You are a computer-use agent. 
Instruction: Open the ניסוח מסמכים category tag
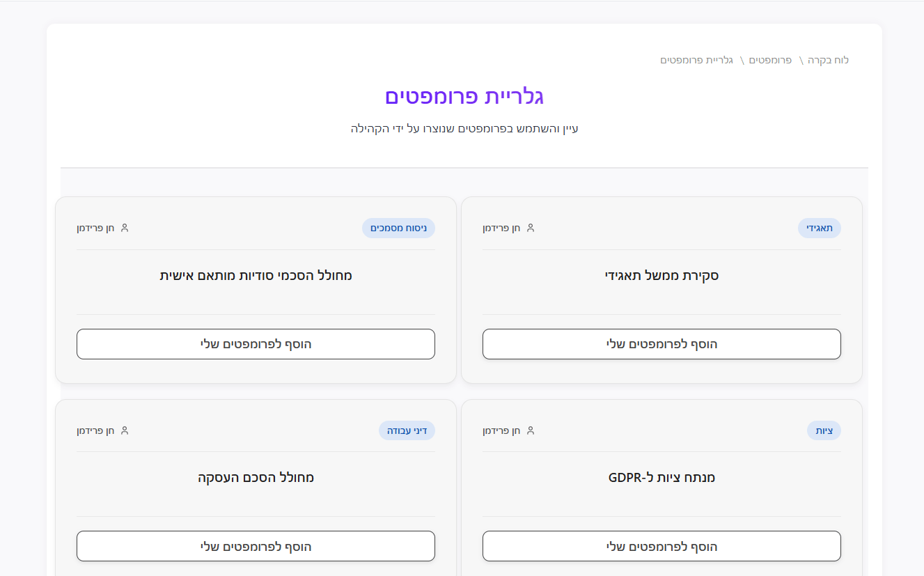click(x=398, y=228)
